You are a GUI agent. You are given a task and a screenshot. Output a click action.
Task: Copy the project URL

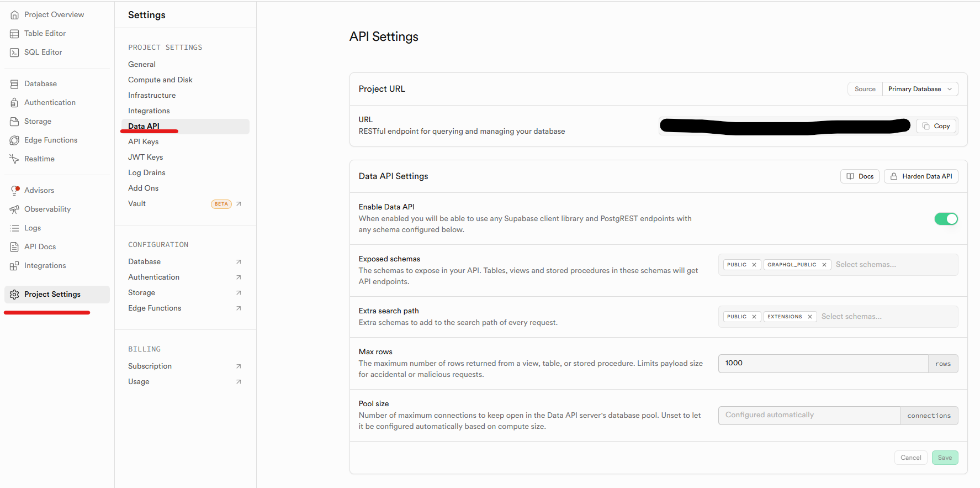pos(936,126)
